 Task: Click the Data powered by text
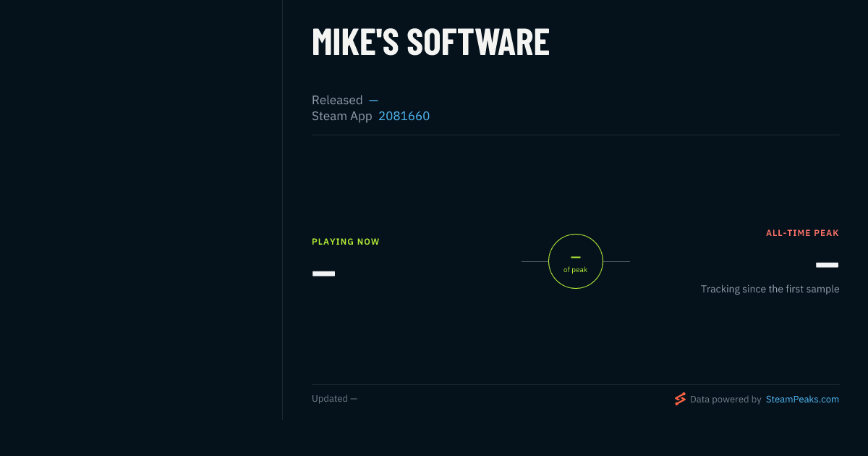tap(726, 400)
